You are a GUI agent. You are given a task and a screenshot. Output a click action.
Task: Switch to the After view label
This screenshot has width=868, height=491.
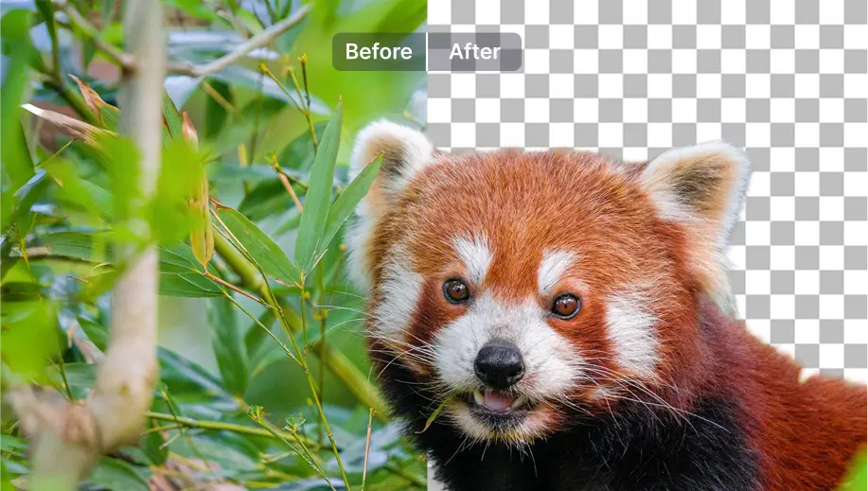[x=474, y=51]
